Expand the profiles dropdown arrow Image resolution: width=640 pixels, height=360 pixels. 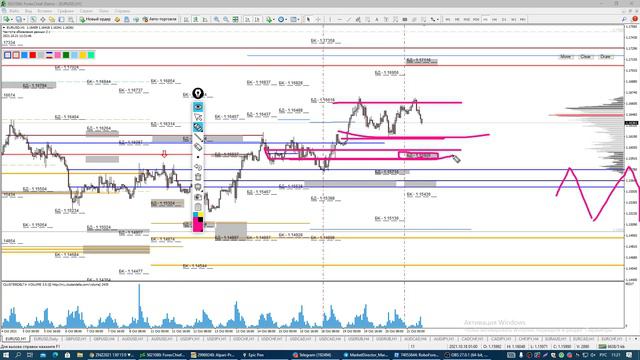point(24,19)
